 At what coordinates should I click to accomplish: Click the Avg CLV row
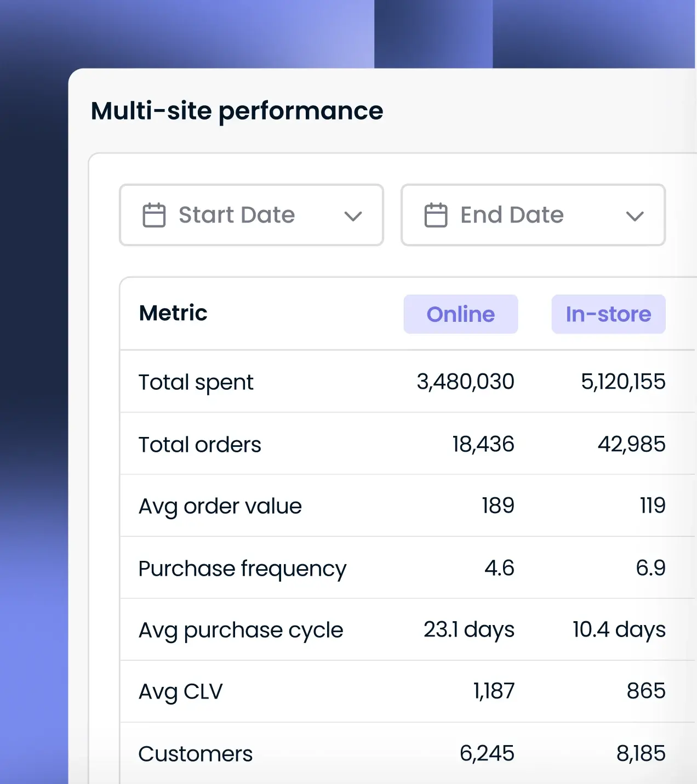click(x=180, y=692)
